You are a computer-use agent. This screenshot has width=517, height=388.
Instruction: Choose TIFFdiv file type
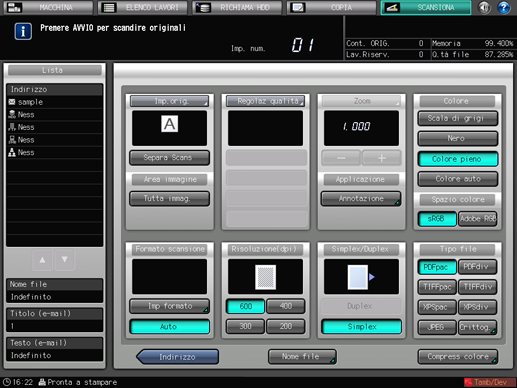(478, 287)
